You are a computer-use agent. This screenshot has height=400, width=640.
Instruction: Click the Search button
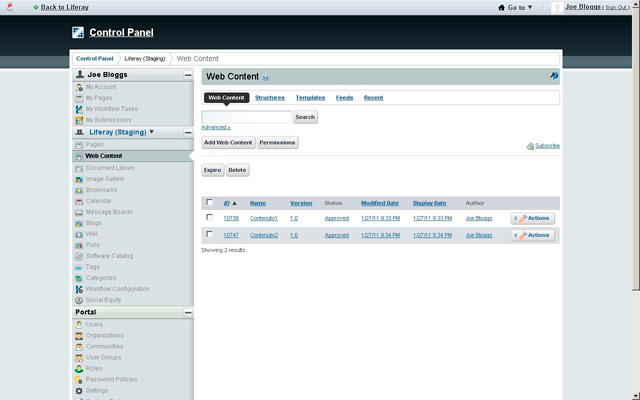(x=305, y=117)
